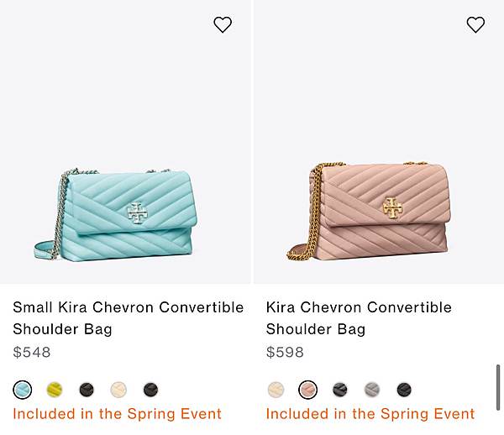
Task: Choose last black swatch under $598 bag
Action: click(x=404, y=390)
